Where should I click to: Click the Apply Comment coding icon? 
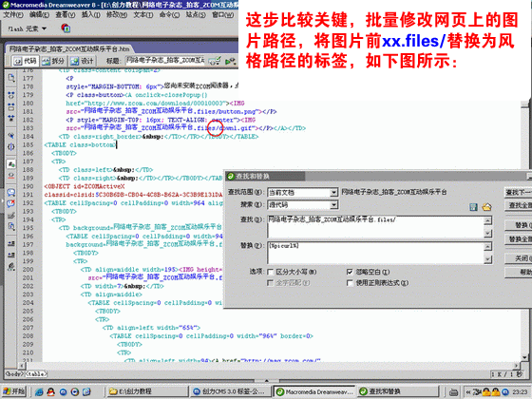(11, 192)
